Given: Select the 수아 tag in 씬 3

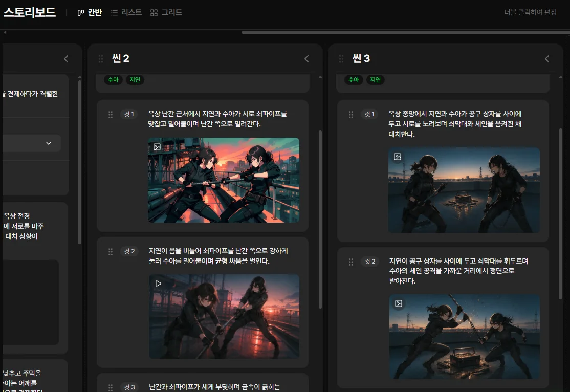Looking at the screenshot, I should coord(354,80).
